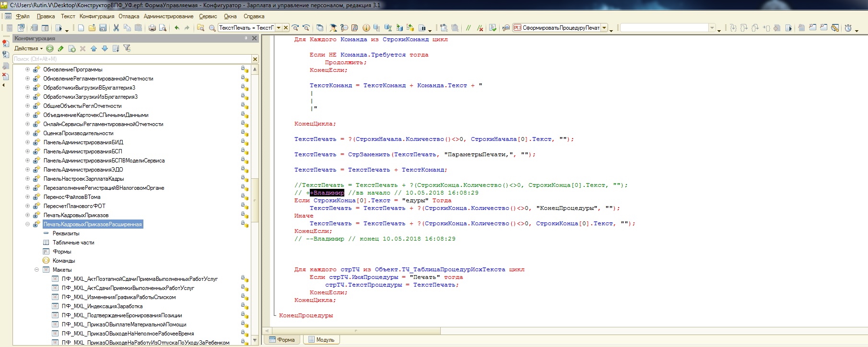Click the Information (i) help icon
This screenshot has width=868, height=347.
(366, 28)
